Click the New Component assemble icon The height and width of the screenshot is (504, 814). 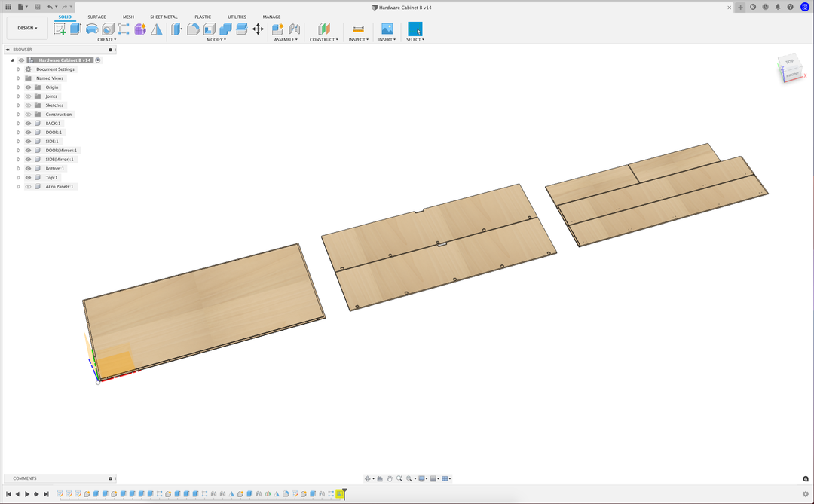coord(278,29)
